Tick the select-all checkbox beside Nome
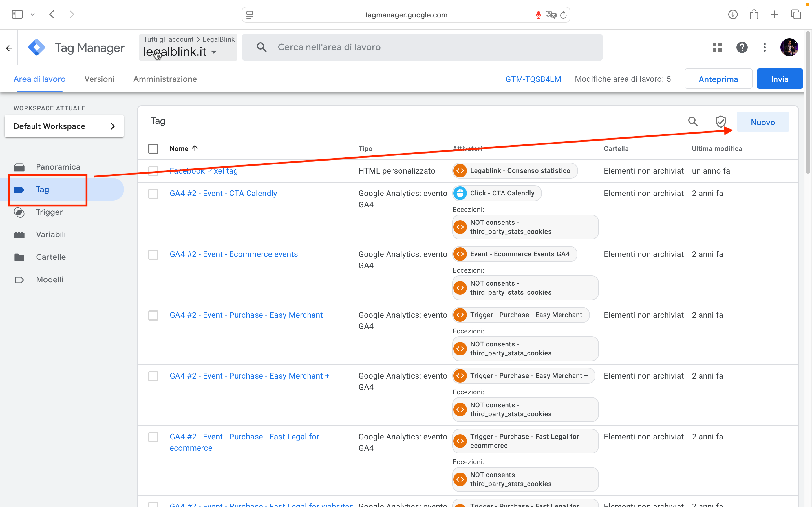Image resolution: width=812 pixels, height=507 pixels. [153, 148]
